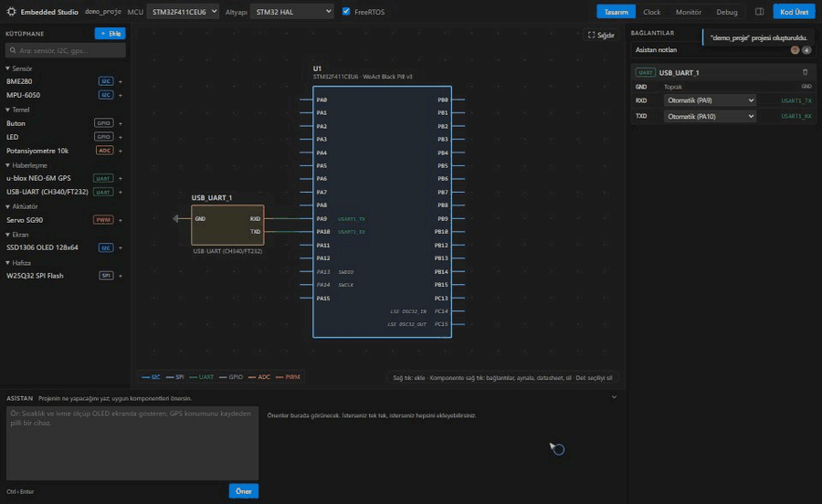Click the "demo_proje" projesi oluşturuldu notification

pyautogui.click(x=759, y=37)
